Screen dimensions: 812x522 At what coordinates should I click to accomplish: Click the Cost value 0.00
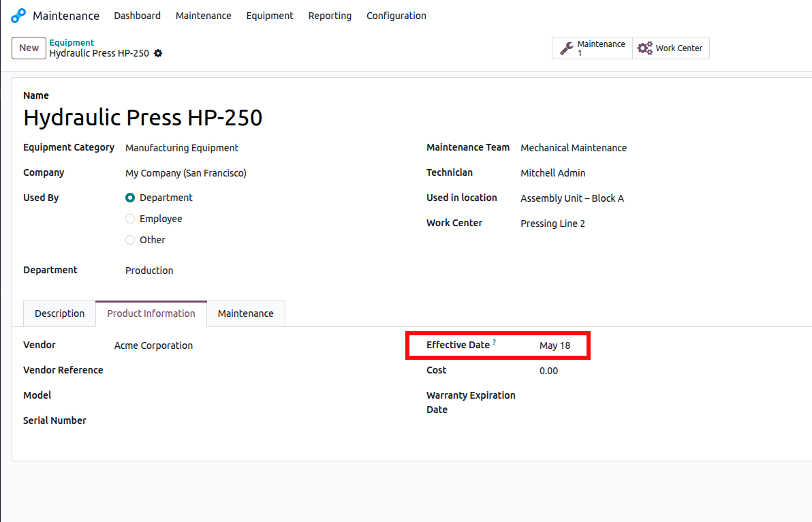pyautogui.click(x=548, y=371)
